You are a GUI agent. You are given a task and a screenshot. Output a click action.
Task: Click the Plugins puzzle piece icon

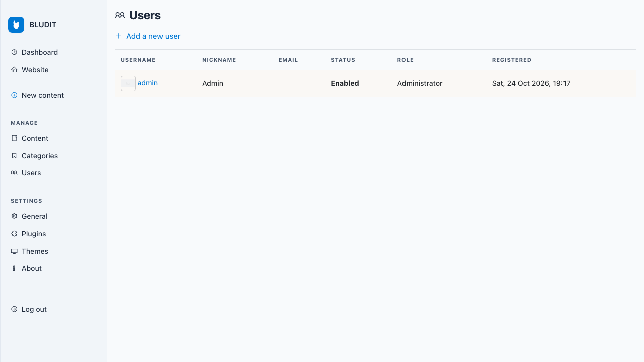tap(14, 234)
